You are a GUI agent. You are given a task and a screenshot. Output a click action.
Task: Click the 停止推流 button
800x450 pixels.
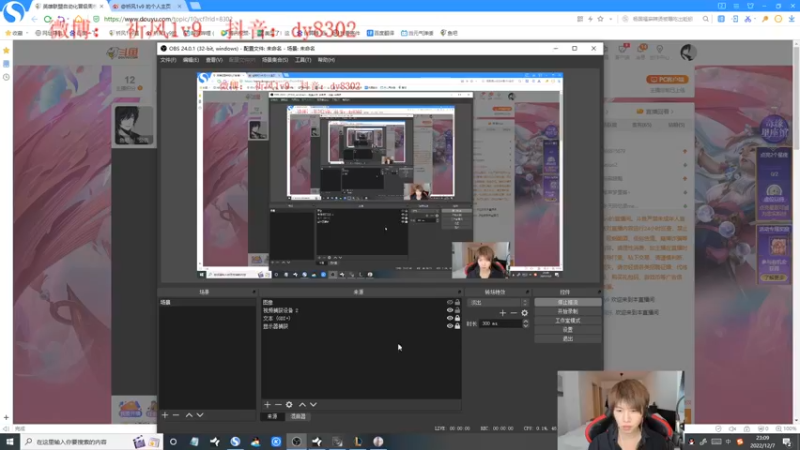pyautogui.click(x=568, y=303)
